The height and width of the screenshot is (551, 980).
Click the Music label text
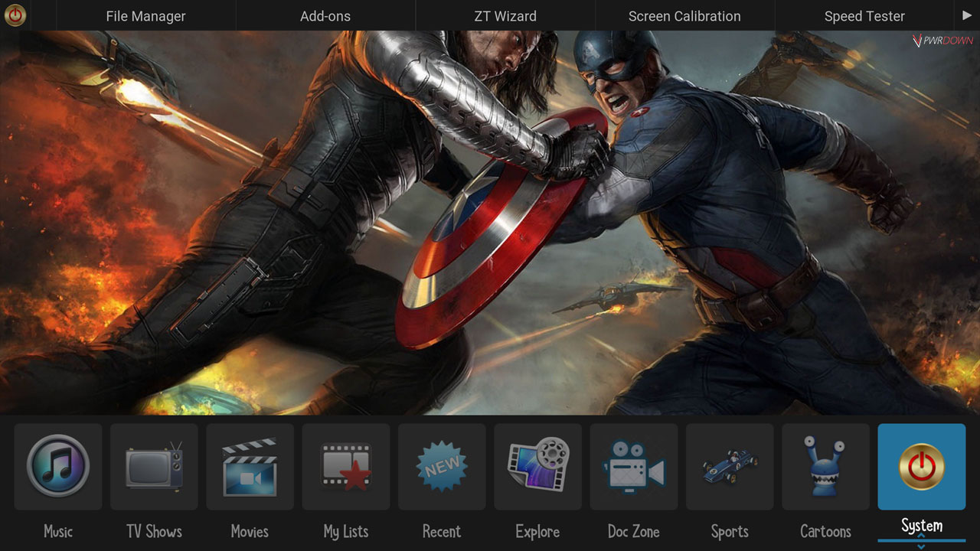click(x=58, y=531)
